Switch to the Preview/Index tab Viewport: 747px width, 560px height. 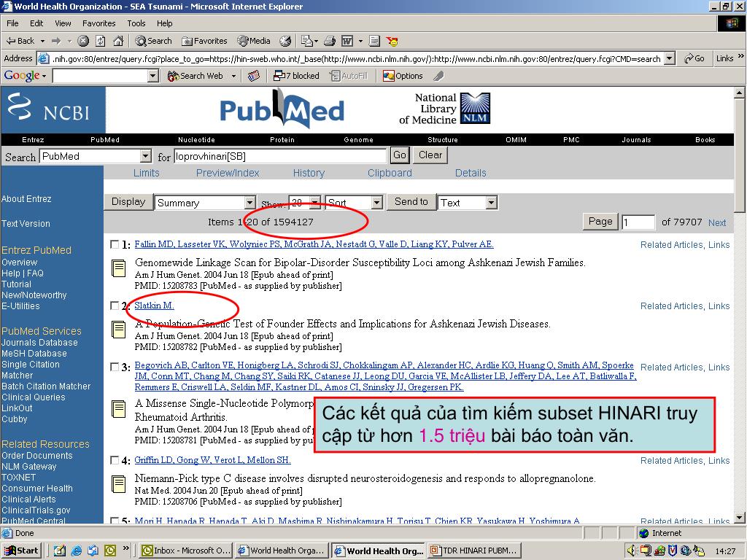tap(228, 173)
